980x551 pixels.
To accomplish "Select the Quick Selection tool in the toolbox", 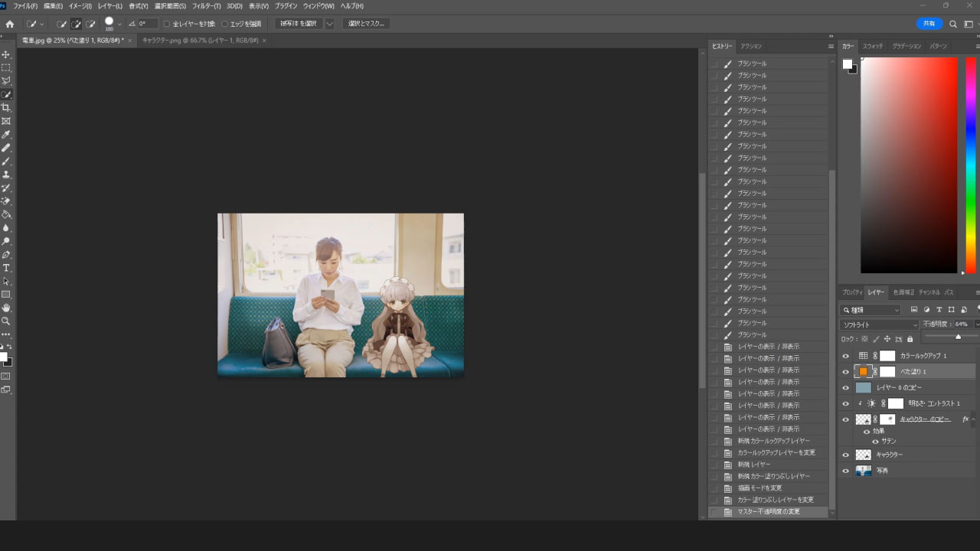I will tap(6, 94).
